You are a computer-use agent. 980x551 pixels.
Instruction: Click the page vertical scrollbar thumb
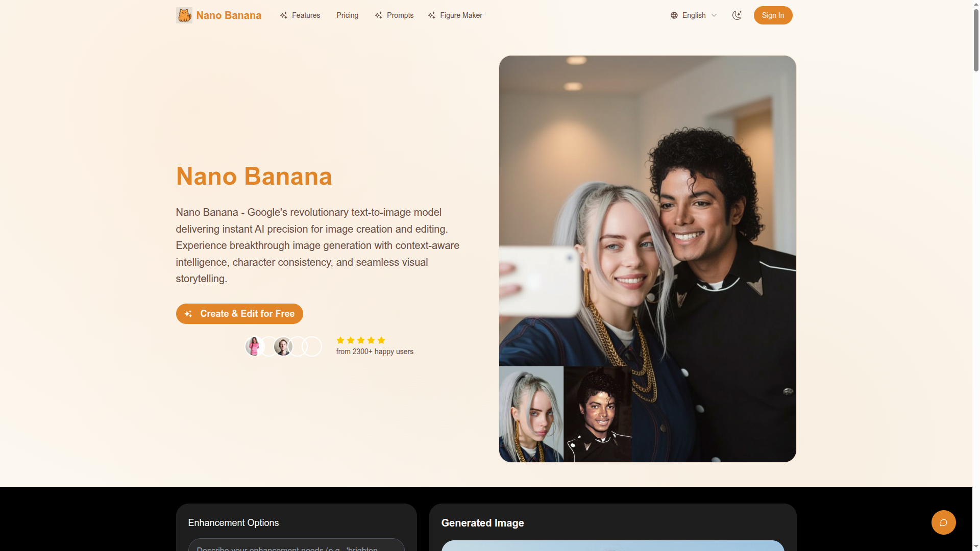976,38
